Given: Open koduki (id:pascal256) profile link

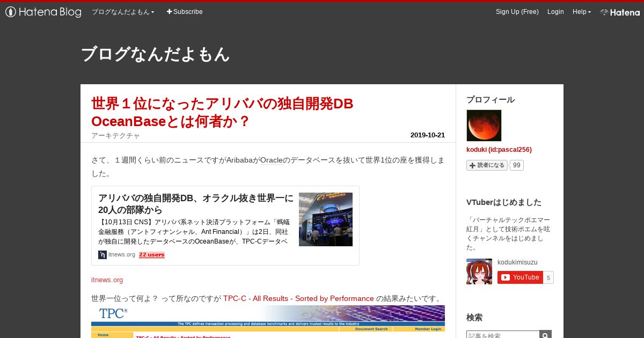Looking at the screenshot, I should point(499,150).
